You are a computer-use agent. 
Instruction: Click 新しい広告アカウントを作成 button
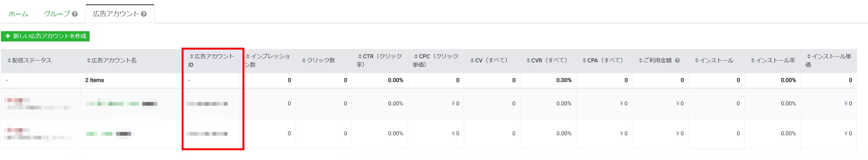point(46,36)
